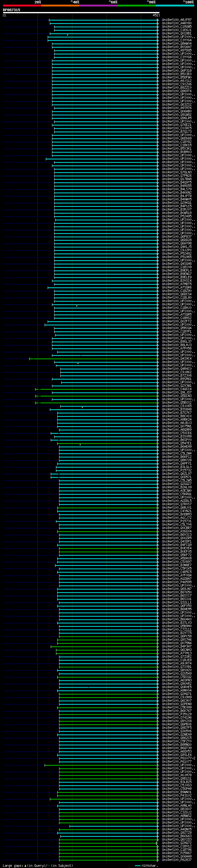Viewport: 197px width, 868px height.
Task: Click the alignment bar for UniRef100_A8JFM7
Action: click(104, 20)
